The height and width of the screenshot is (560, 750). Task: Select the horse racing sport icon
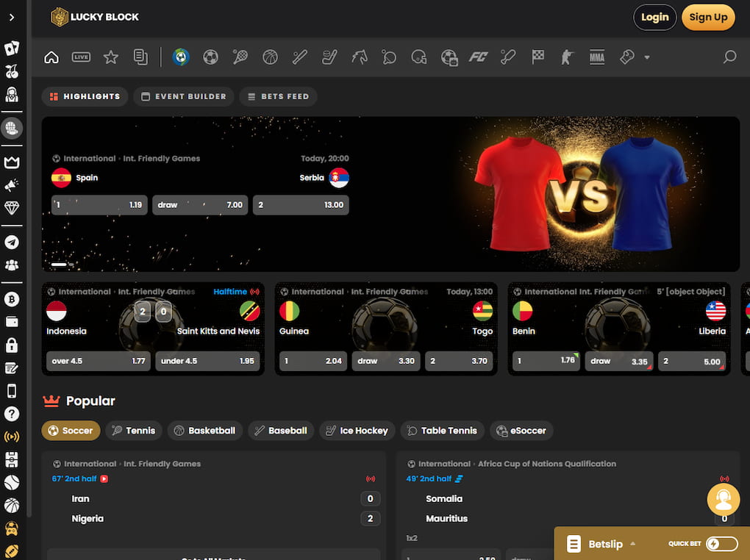(360, 57)
